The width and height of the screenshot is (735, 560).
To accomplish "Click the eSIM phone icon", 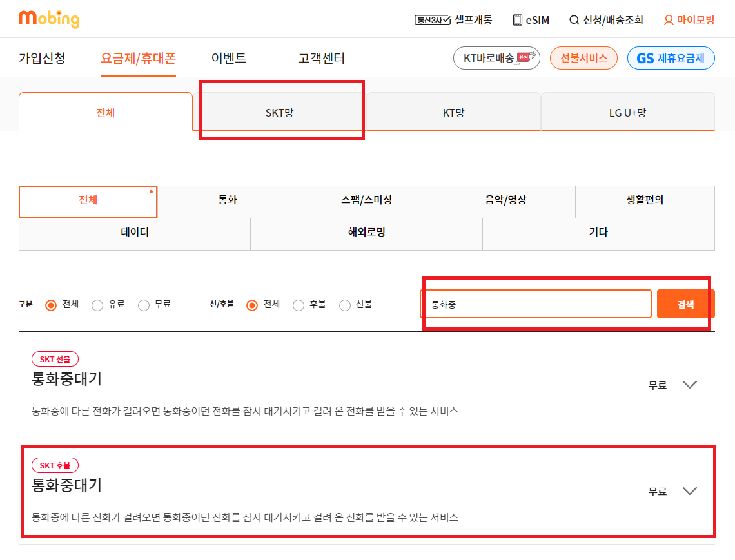I will coord(517,20).
